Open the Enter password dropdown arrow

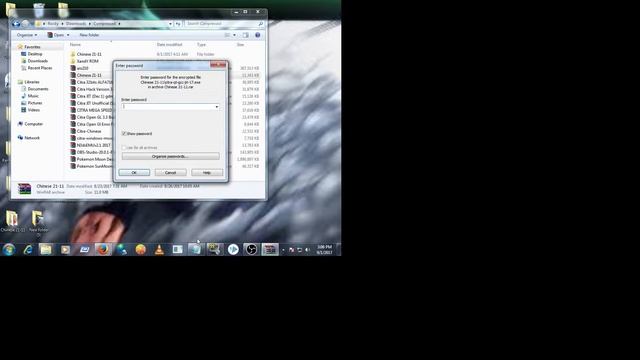(x=217, y=107)
